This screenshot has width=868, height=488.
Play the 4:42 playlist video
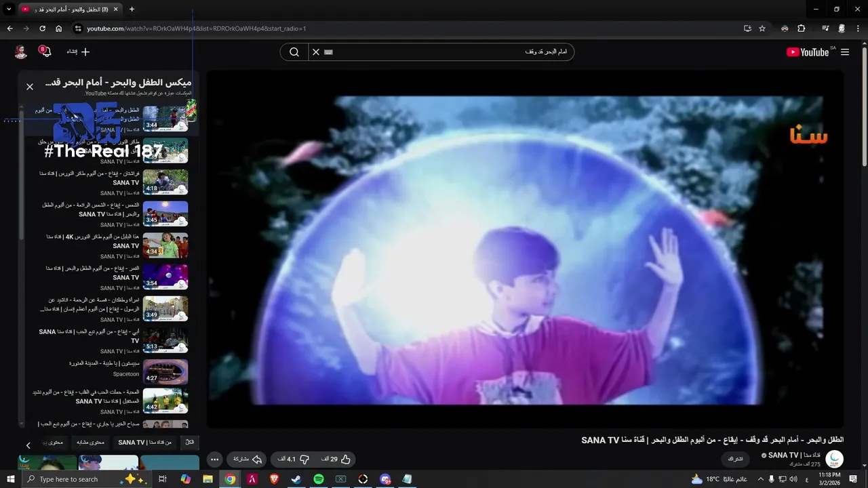pyautogui.click(x=165, y=401)
